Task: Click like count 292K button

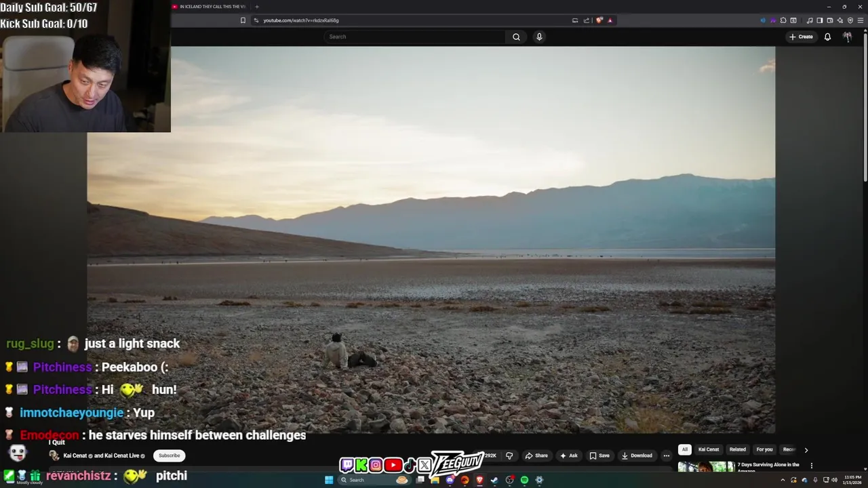Action: [x=490, y=455]
